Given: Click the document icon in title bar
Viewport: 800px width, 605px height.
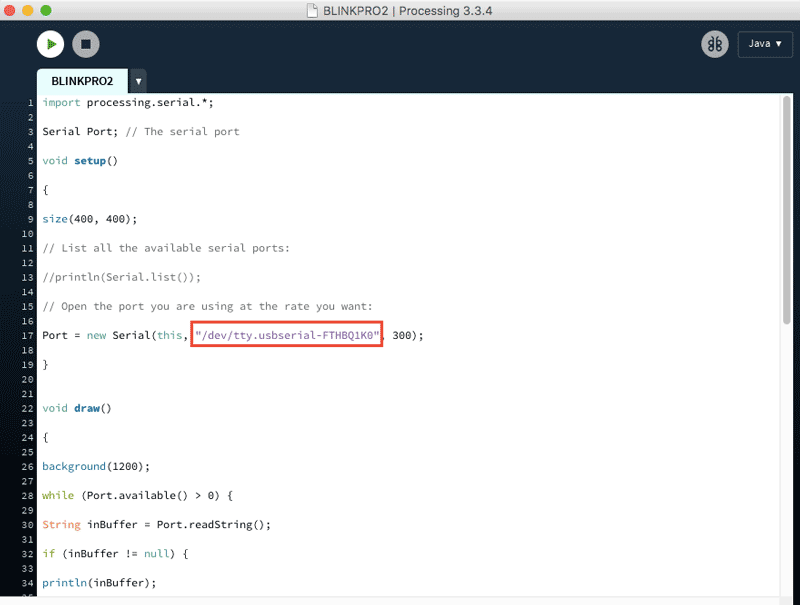Looking at the screenshot, I should 312,11.
